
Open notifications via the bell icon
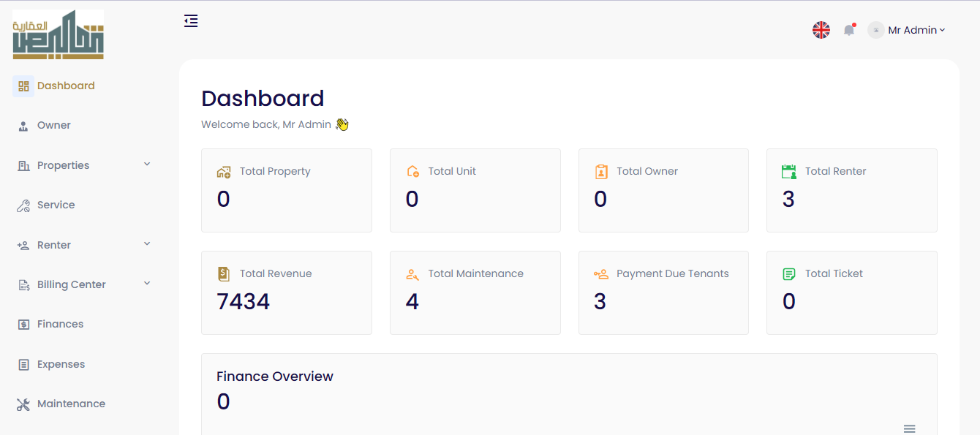(848, 30)
